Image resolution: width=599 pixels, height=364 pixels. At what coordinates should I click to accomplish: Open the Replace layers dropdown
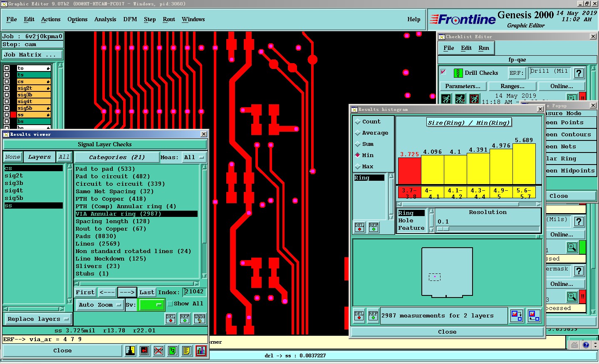[x=37, y=319]
